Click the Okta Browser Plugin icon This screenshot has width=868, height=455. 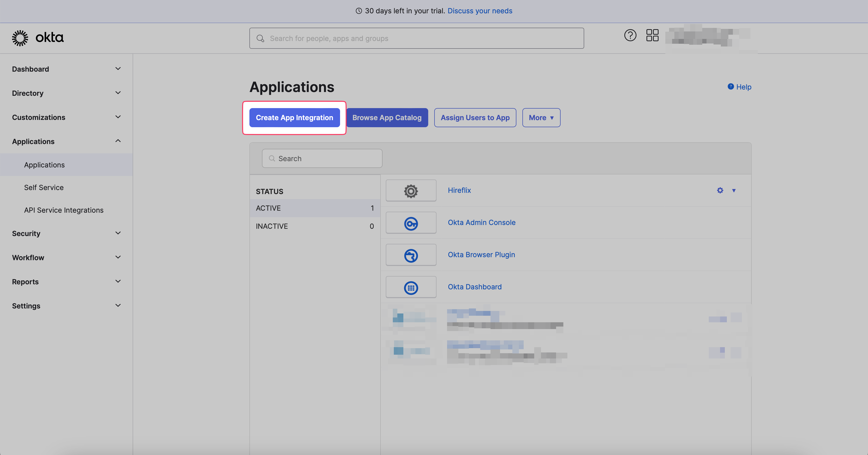click(x=411, y=255)
